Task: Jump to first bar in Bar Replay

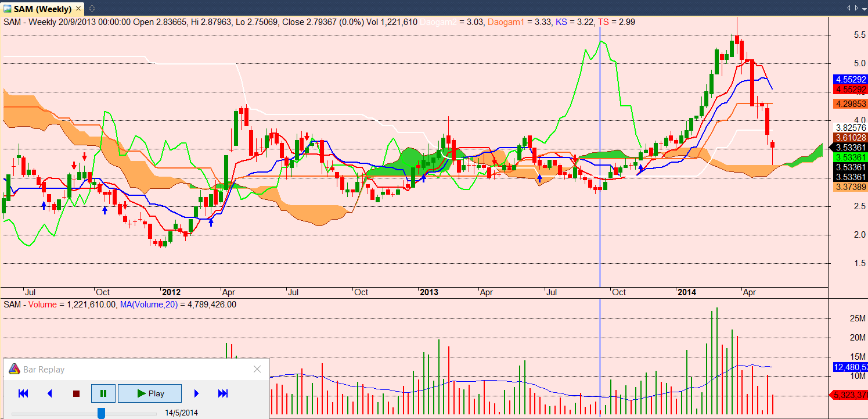Action: [23, 393]
